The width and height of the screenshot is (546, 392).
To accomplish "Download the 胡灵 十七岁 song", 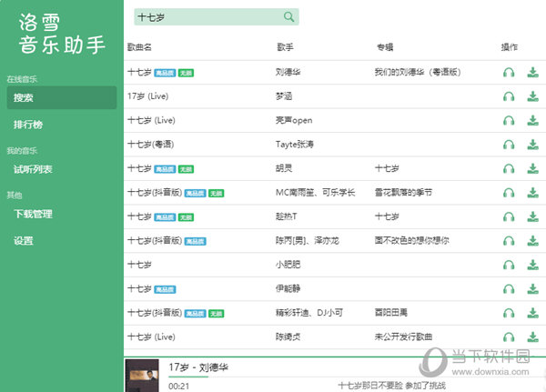I will (532, 169).
